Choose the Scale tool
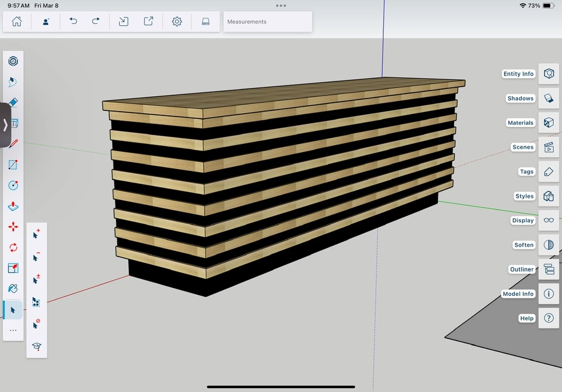 click(13, 268)
